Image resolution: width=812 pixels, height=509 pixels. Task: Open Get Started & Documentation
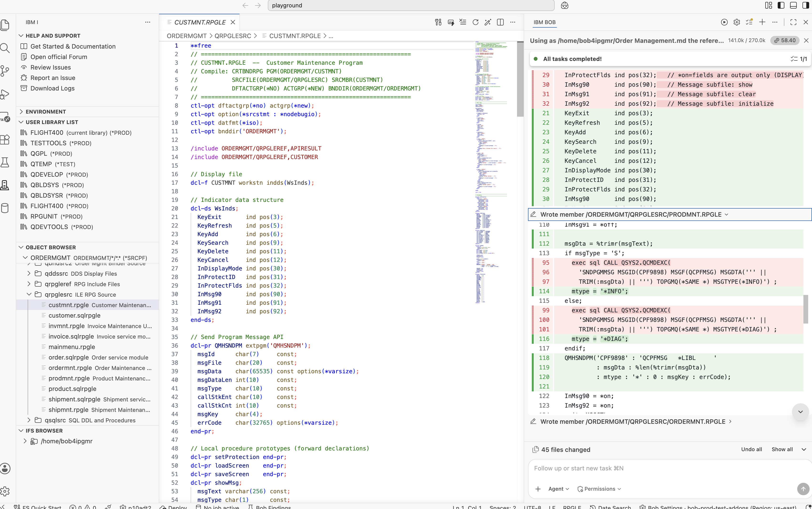point(73,46)
